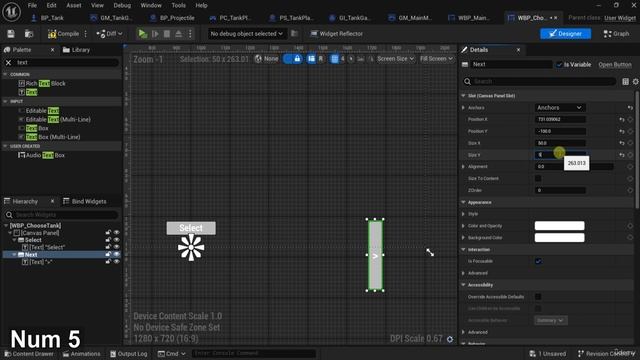Screen dimensions: 640x360
Task: Click the localization None globe button
Action: pyautogui.click(x=267, y=59)
